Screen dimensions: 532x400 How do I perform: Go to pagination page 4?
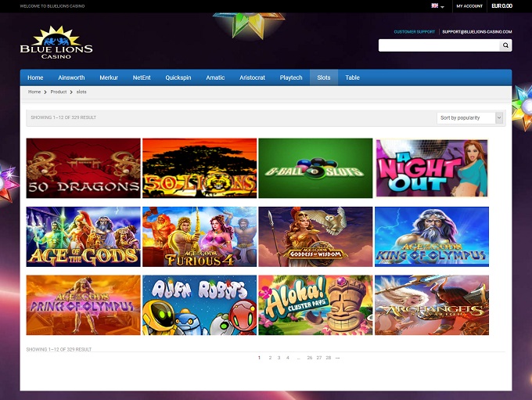pos(288,358)
